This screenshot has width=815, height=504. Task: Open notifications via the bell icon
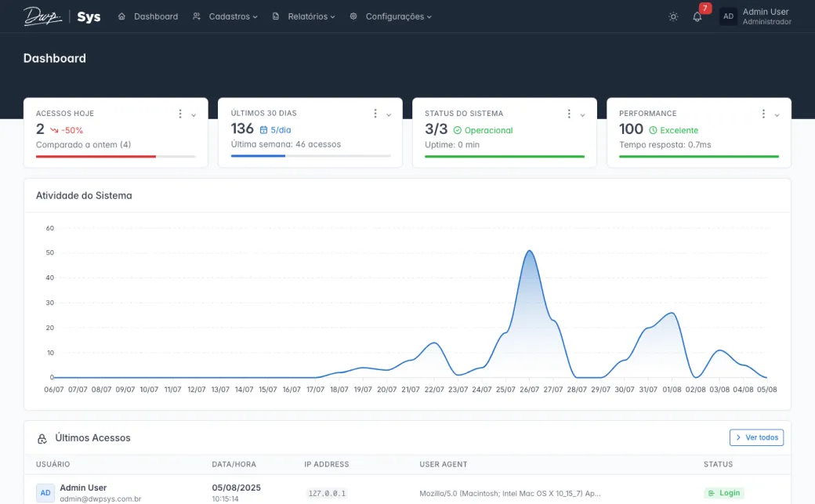pyautogui.click(x=697, y=16)
